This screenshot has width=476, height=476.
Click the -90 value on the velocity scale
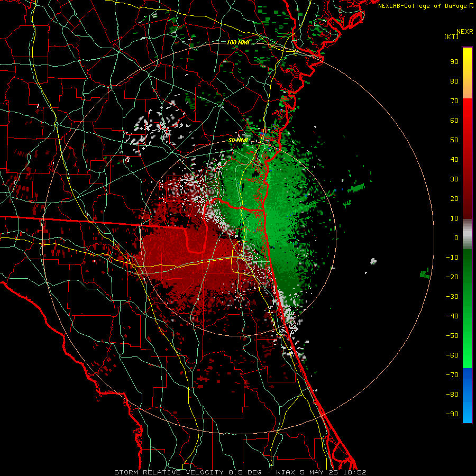click(x=452, y=414)
